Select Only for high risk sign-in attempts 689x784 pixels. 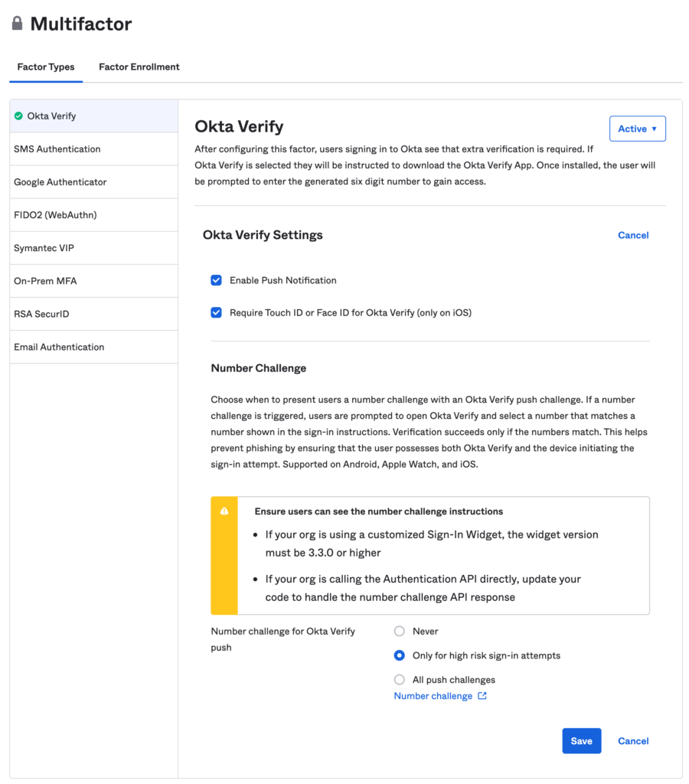pos(399,655)
